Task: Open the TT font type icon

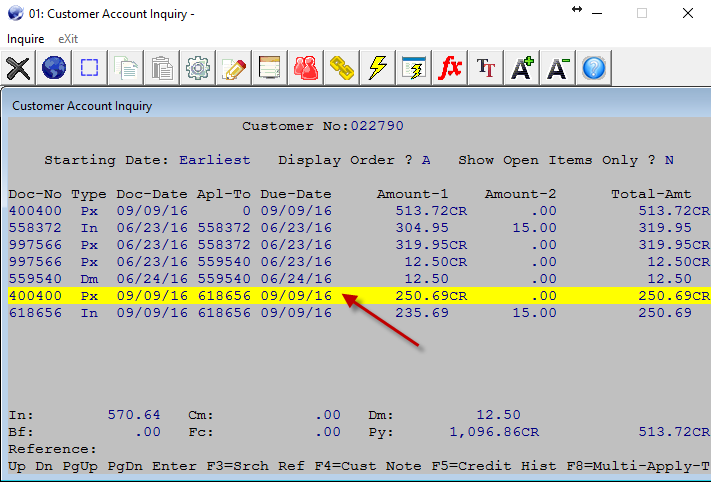Action: (x=486, y=68)
